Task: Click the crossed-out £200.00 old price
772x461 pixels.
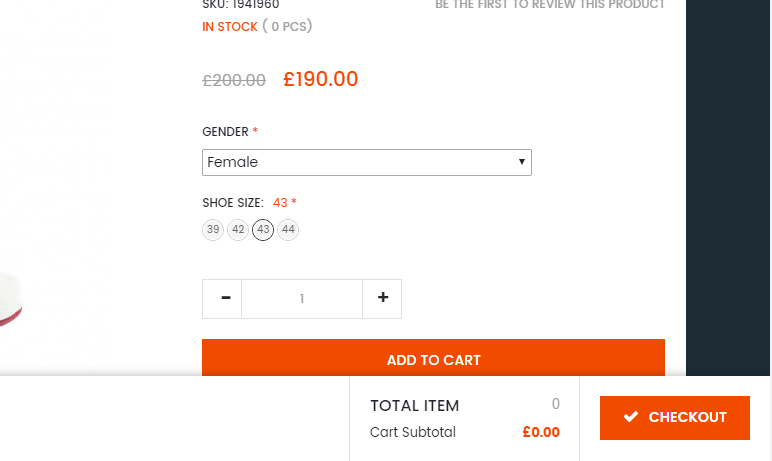Action: coord(234,81)
